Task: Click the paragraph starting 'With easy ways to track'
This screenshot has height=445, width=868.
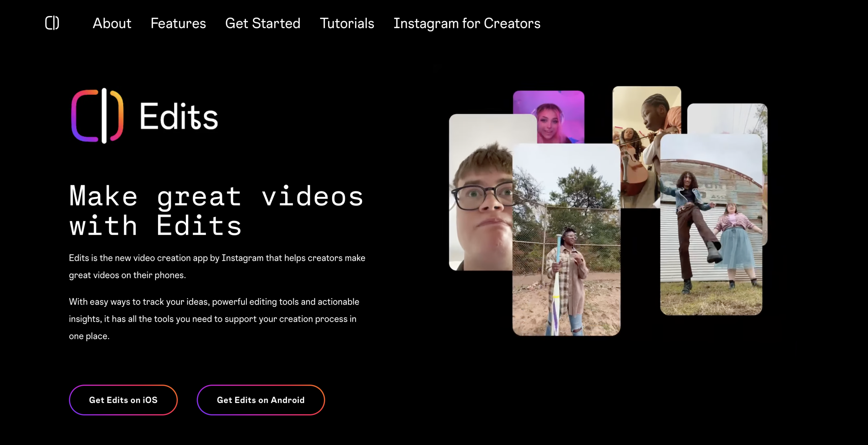Action: (214, 318)
